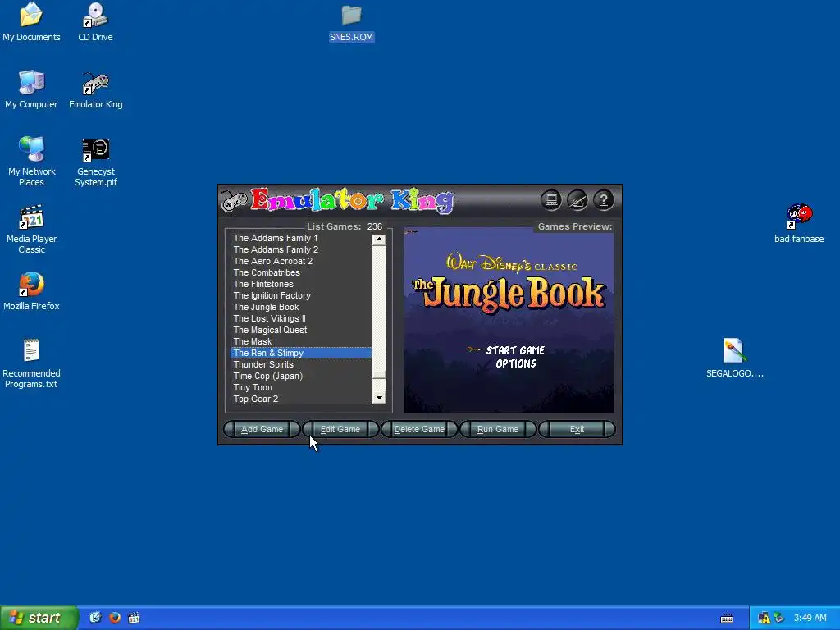Select The Magical Quest in list
840x630 pixels.
pos(301,330)
